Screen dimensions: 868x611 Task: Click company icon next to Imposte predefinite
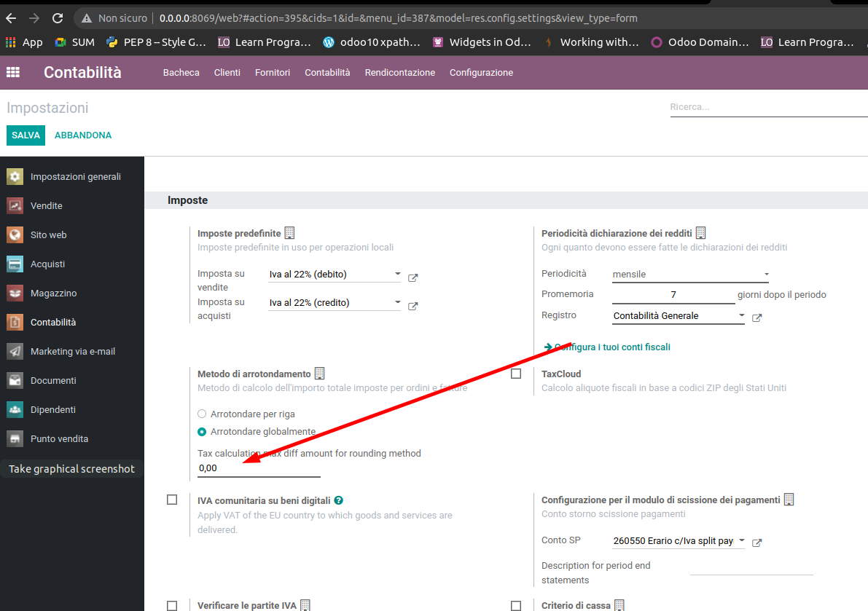[x=289, y=233]
